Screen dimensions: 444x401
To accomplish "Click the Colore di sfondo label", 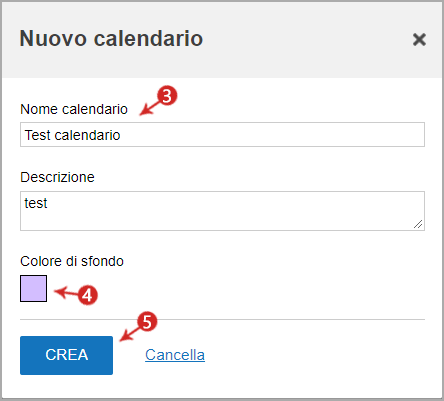I will click(72, 261).
